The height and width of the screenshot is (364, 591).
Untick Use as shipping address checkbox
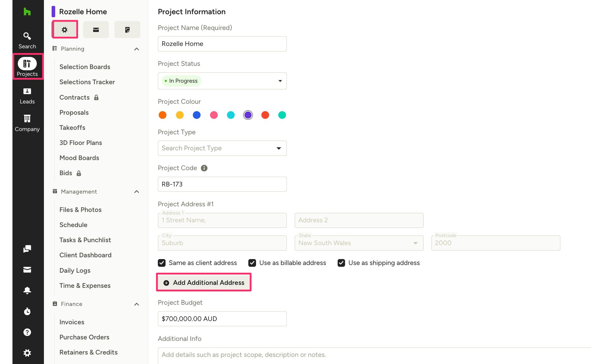[341, 263]
